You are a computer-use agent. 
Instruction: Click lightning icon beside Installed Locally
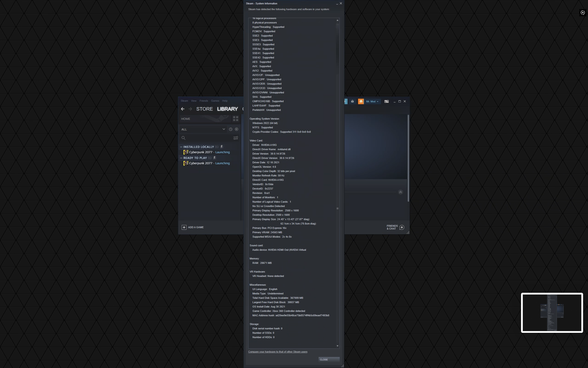(x=222, y=147)
